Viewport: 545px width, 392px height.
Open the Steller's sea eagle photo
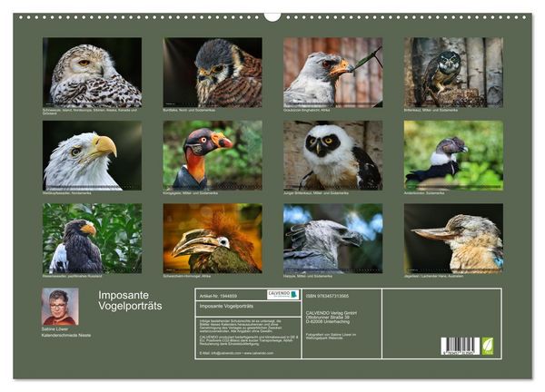(x=92, y=238)
